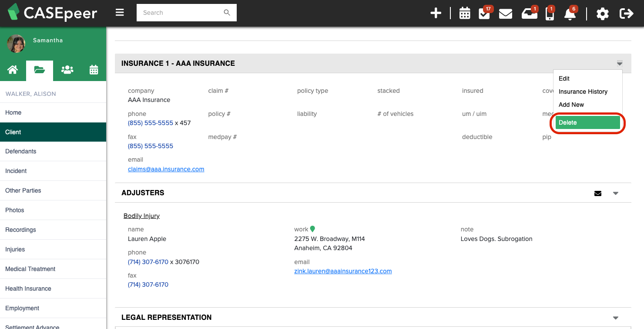
Task: Click the CASEpeer logo
Action: (52, 13)
